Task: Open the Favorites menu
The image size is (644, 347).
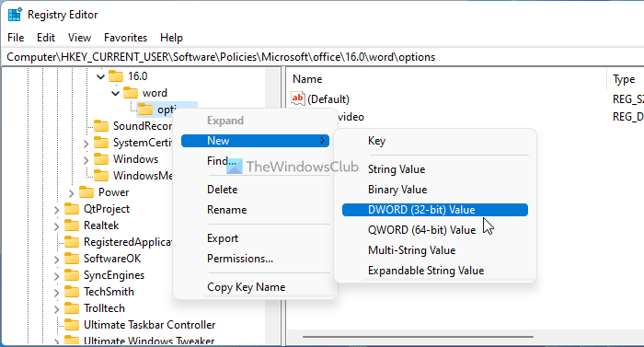Action: click(x=125, y=38)
